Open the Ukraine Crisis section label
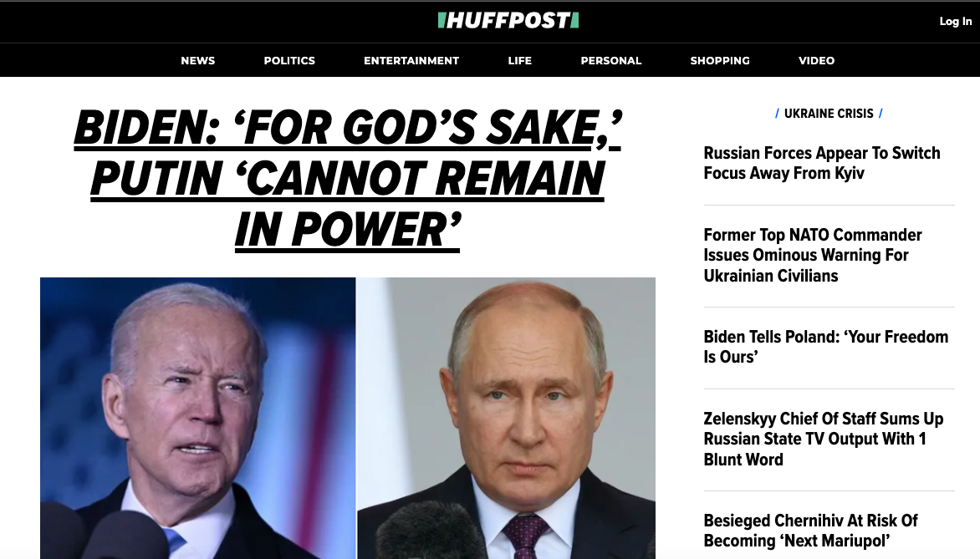The width and height of the screenshot is (980, 559). click(x=829, y=114)
